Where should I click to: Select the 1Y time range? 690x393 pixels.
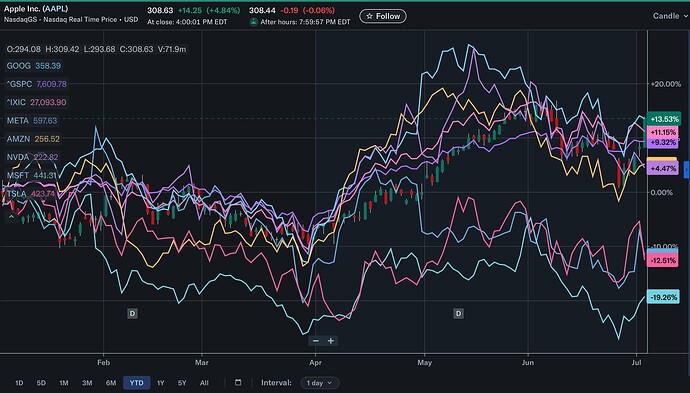coord(161,383)
